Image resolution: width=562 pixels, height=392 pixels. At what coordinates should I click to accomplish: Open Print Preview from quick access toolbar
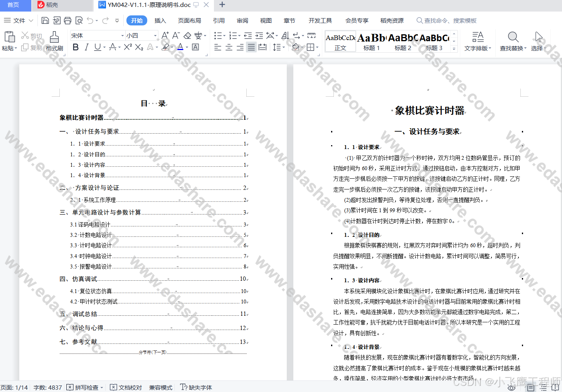(79, 20)
